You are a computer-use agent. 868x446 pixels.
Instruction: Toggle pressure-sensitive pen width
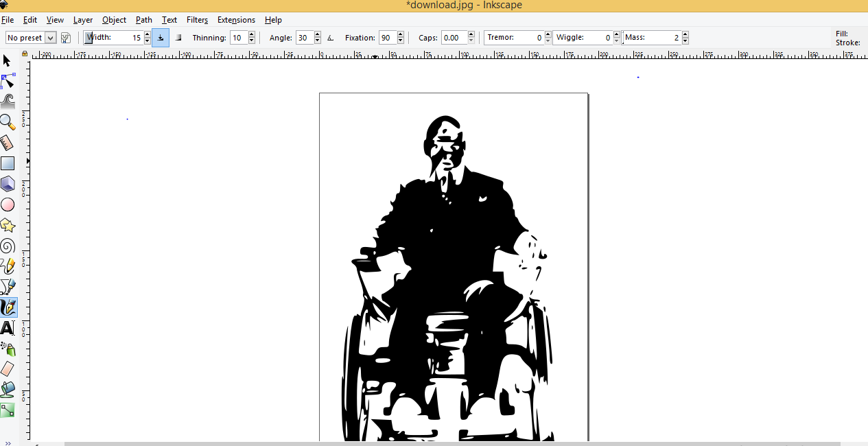pyautogui.click(x=160, y=38)
